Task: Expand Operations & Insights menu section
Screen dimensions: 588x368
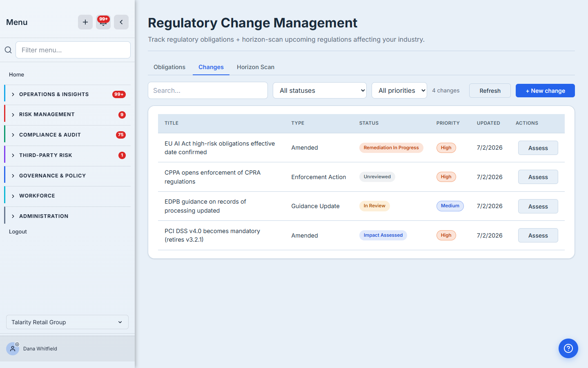Action: pos(67,94)
